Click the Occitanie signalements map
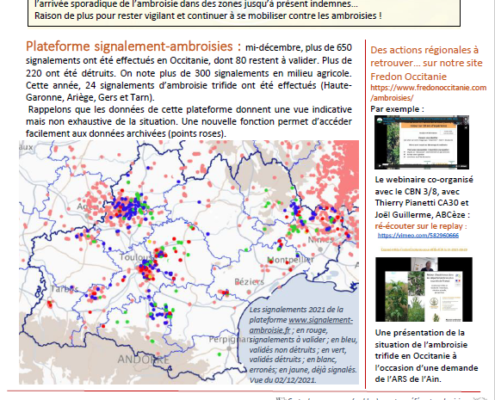495x400 pixels. tap(189, 262)
